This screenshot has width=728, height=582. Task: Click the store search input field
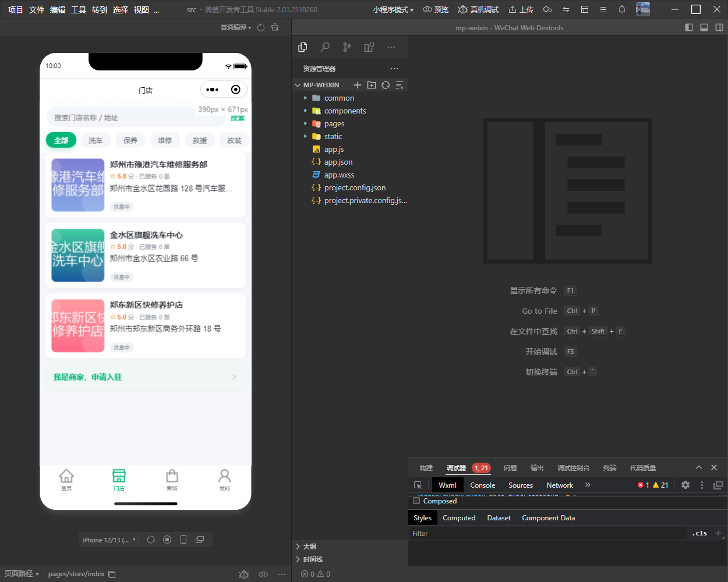point(135,118)
